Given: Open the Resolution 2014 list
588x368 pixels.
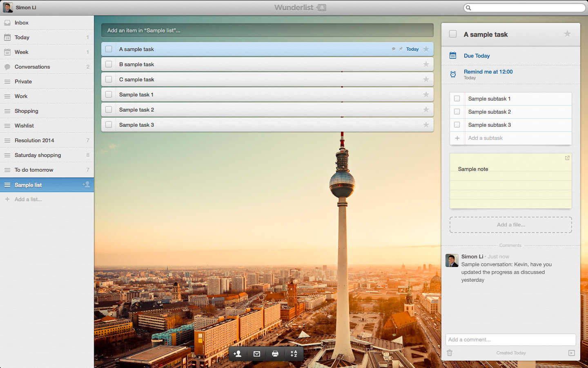Looking at the screenshot, I should click(47, 141).
